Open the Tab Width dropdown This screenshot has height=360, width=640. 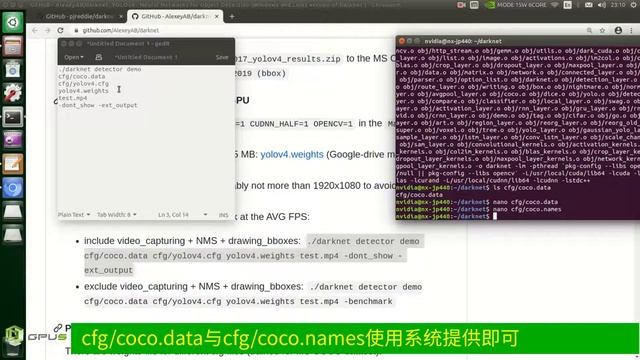coord(116,214)
